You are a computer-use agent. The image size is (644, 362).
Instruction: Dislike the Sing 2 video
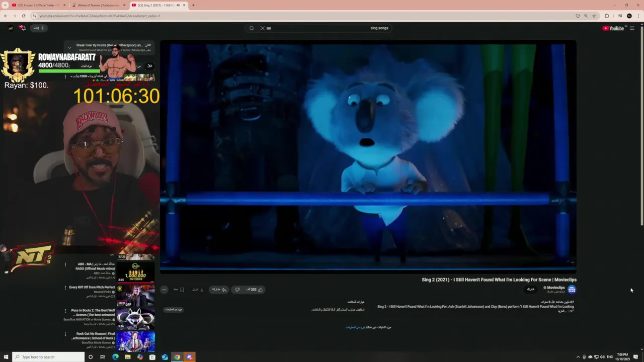pyautogui.click(x=237, y=290)
